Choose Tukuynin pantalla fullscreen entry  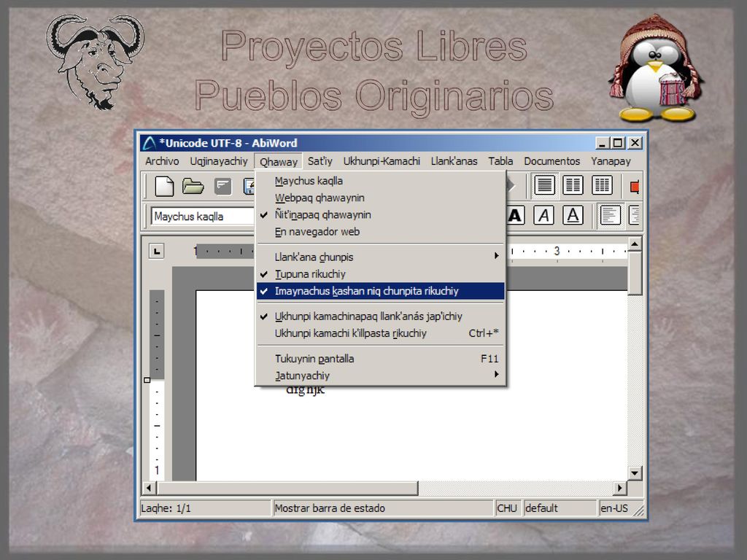click(x=380, y=359)
